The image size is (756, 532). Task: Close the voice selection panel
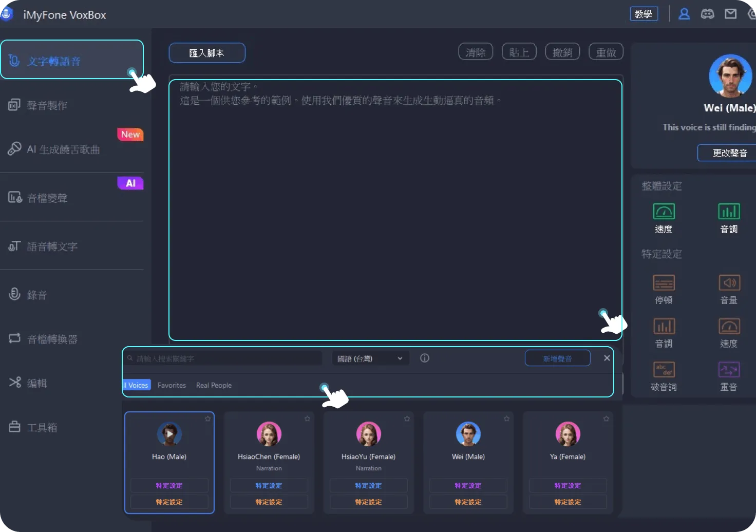[x=607, y=358]
